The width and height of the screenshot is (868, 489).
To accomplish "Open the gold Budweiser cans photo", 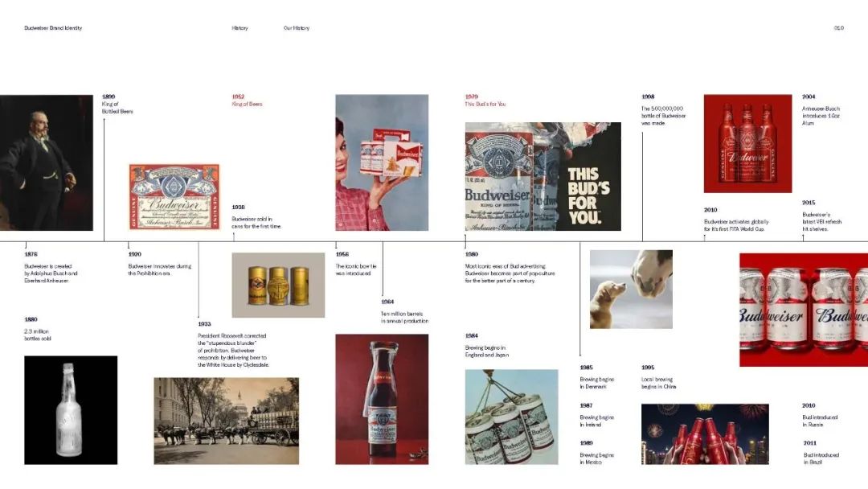I will [x=278, y=286].
